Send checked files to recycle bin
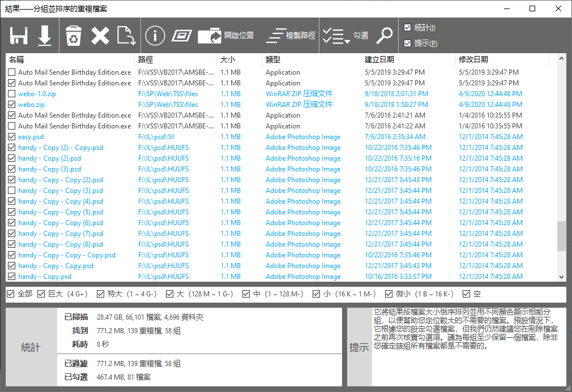The height and width of the screenshot is (392, 572). (x=73, y=36)
